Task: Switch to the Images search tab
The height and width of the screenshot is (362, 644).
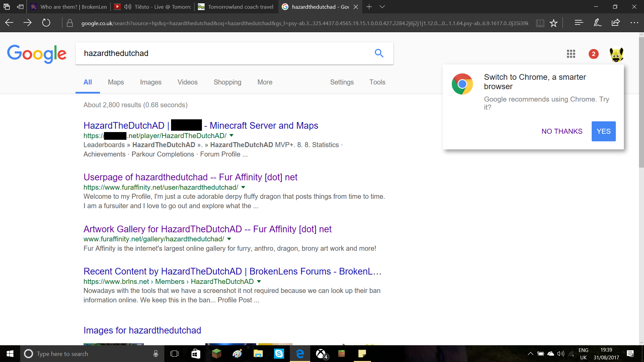Action: 151,82
